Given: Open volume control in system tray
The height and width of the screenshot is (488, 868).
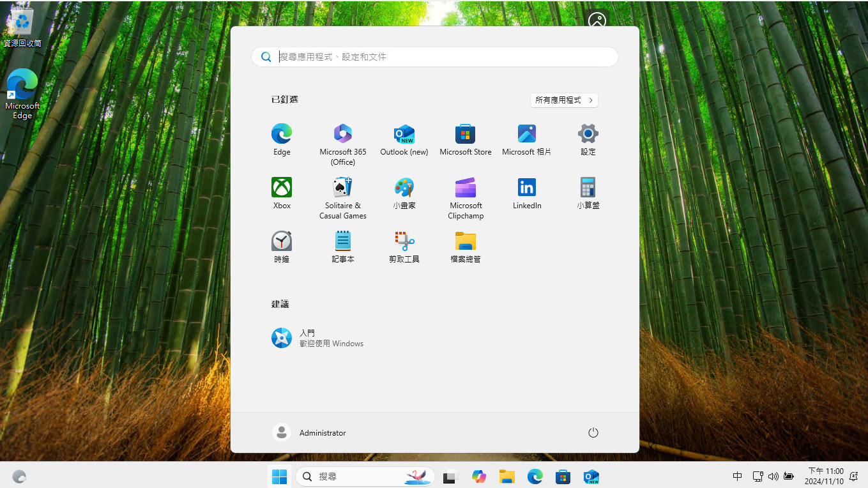Looking at the screenshot, I should [x=773, y=477].
